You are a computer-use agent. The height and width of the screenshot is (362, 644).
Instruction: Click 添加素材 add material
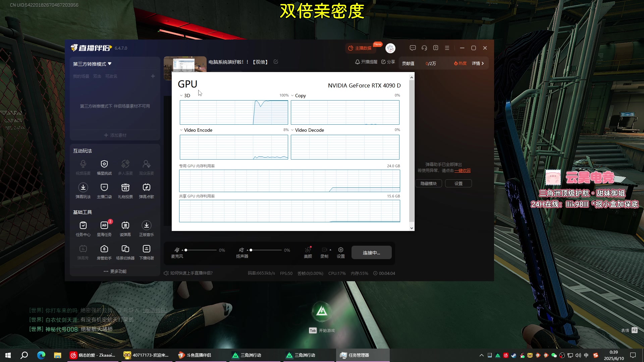(x=115, y=135)
